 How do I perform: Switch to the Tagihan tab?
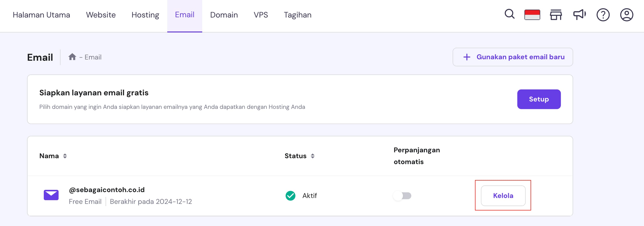click(297, 15)
